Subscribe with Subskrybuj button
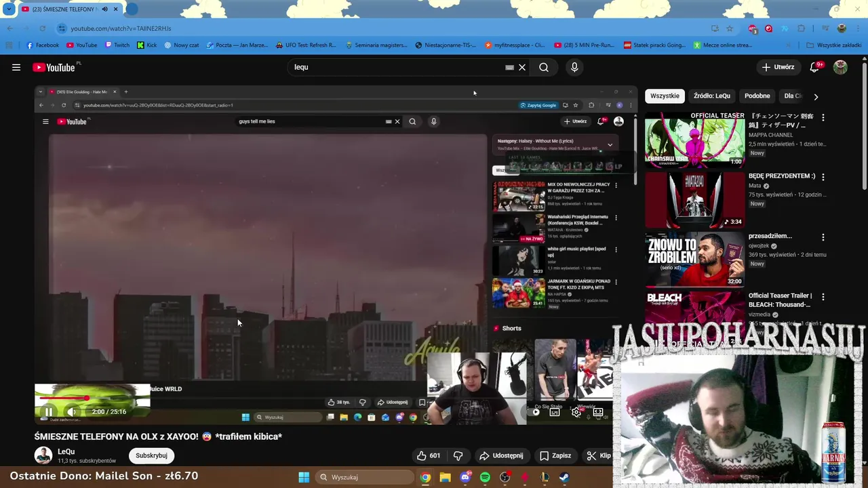 pos(151,455)
